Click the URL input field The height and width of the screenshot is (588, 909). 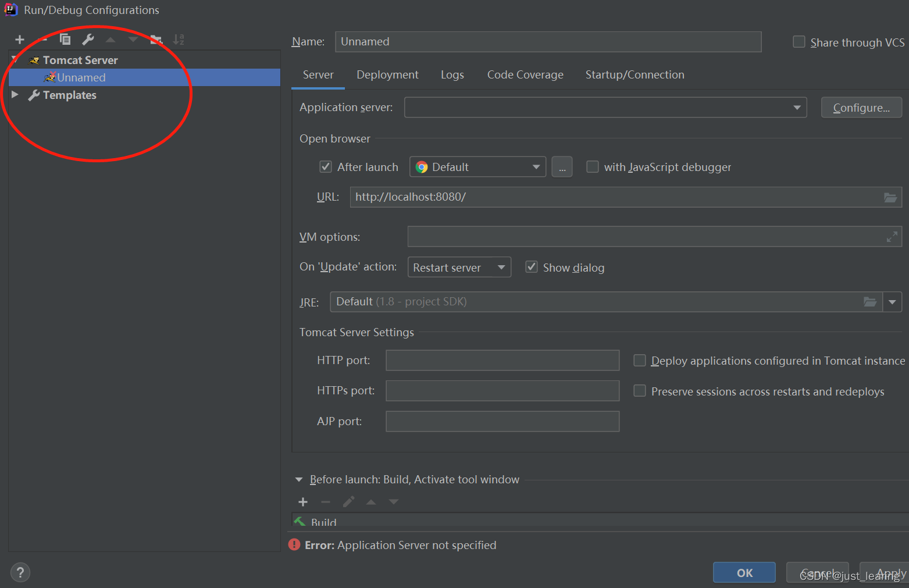[626, 197]
